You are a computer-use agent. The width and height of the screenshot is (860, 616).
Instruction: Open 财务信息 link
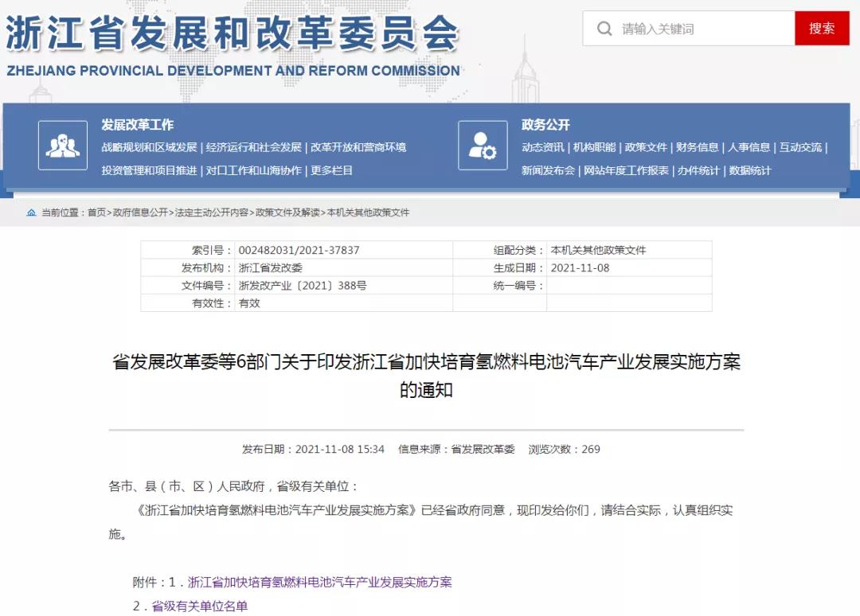697,147
